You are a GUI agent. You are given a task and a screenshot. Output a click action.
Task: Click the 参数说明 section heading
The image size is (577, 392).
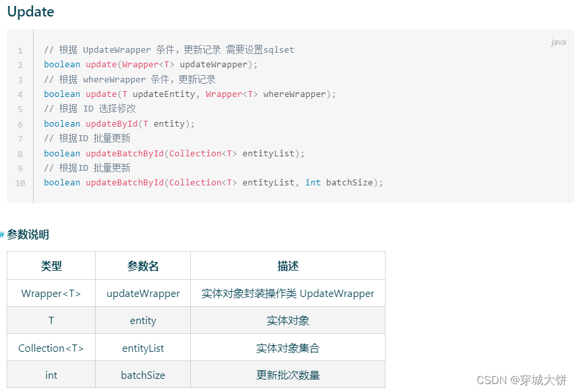[28, 235]
